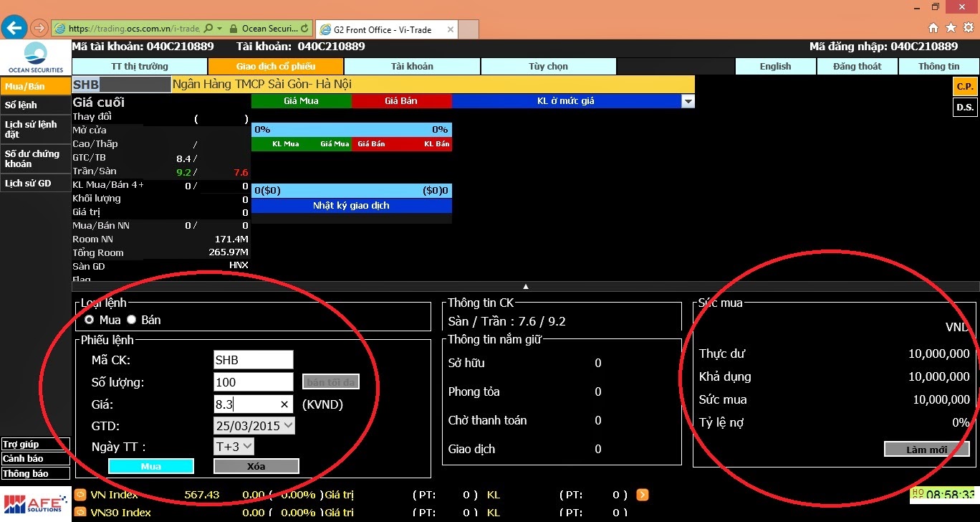Click the orange arrow after the VN Index row
The image size is (980, 522).
pos(643,495)
